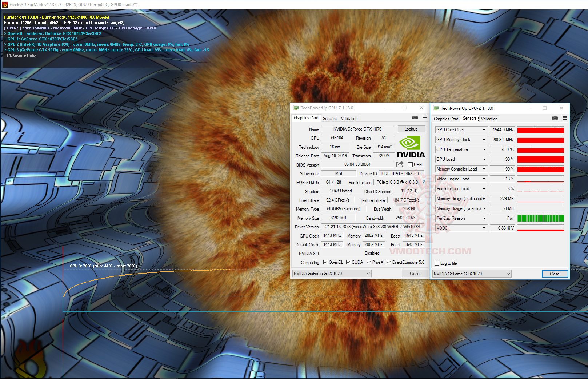Open the GPU Core Clock sensor dropdown
This screenshot has height=379, width=588.
click(x=484, y=130)
